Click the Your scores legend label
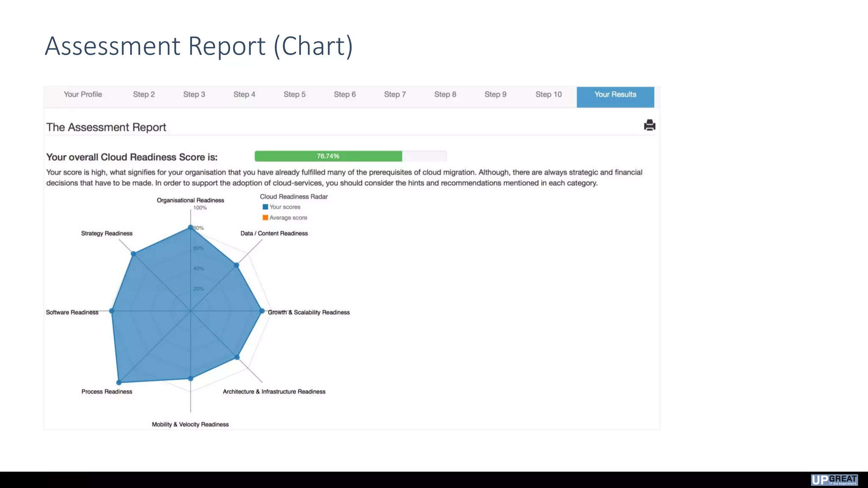Screen dimensions: 868x488 pos(285,207)
